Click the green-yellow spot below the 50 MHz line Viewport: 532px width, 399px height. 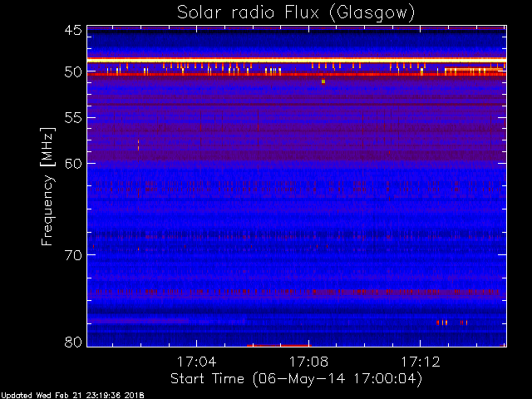pos(323,81)
